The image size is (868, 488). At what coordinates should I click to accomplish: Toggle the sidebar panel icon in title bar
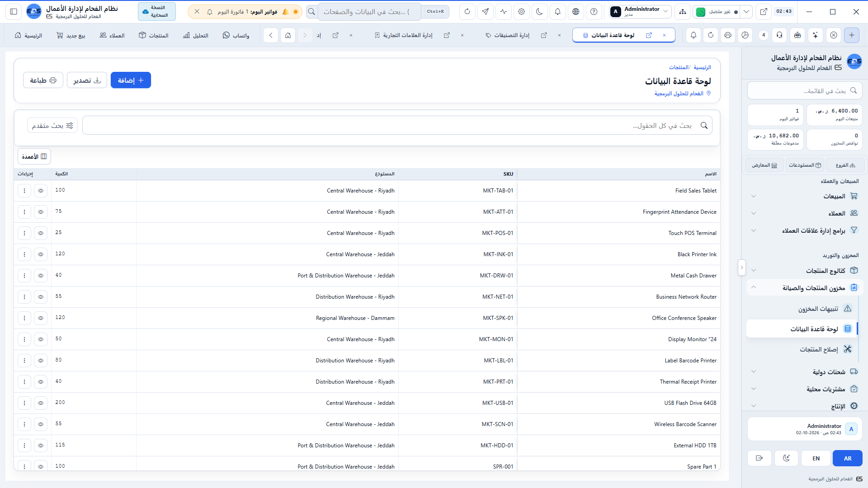(x=14, y=12)
